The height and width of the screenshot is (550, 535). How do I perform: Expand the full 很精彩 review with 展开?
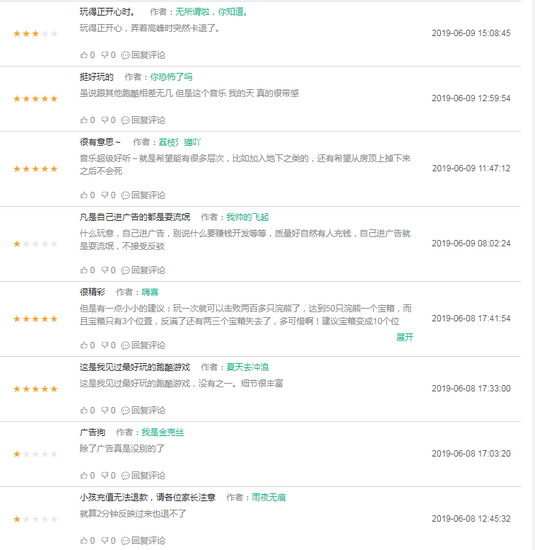tap(404, 337)
